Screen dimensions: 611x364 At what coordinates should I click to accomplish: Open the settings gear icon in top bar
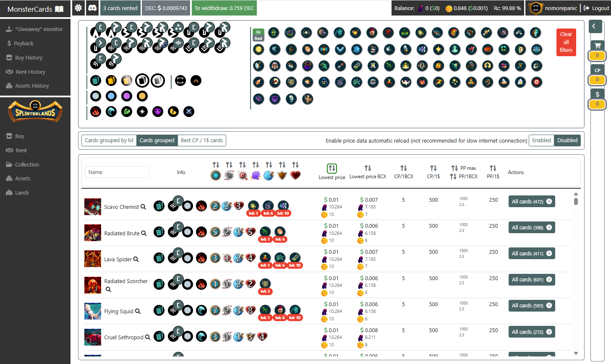[x=78, y=8]
